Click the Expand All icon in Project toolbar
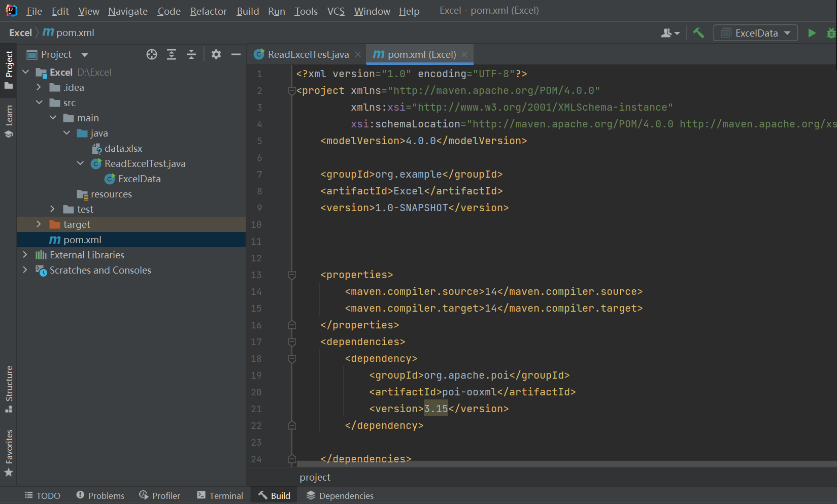Viewport: 837px width, 504px height. click(x=172, y=54)
